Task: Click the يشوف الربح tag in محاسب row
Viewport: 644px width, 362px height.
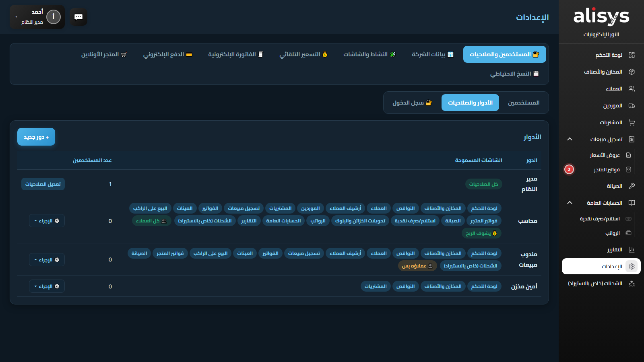Action: (x=481, y=233)
